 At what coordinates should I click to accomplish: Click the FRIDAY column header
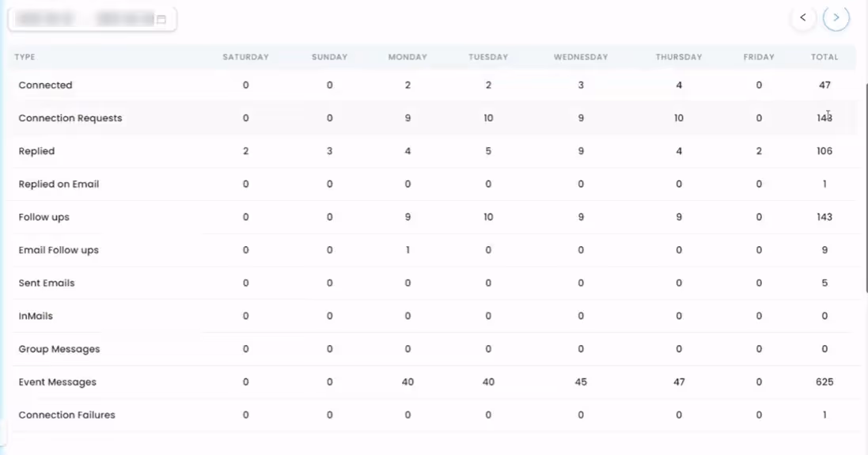[759, 57]
